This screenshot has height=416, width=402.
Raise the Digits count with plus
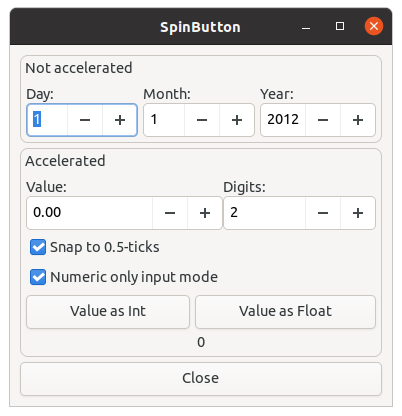tap(358, 213)
